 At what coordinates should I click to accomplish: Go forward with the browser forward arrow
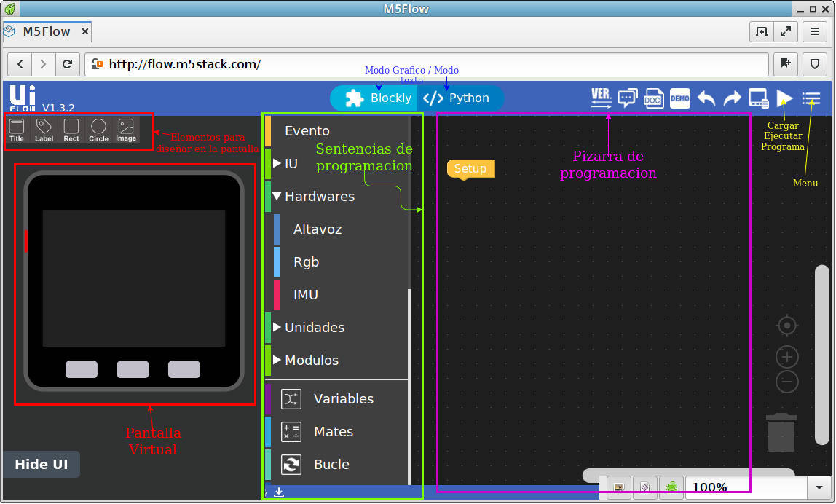tap(43, 64)
